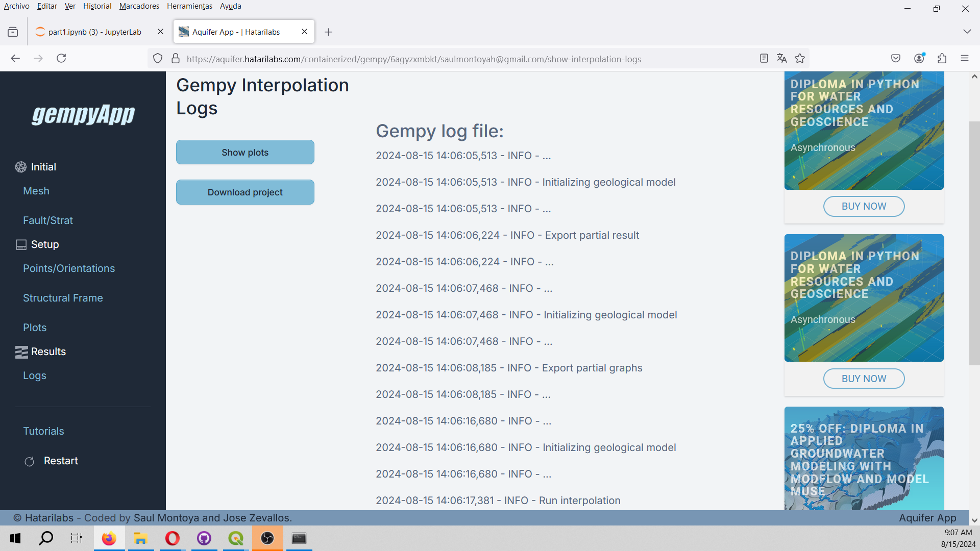Close the part1.ipynb JupyterLab tab
Screen dimensions: 980x551
pos(160,32)
